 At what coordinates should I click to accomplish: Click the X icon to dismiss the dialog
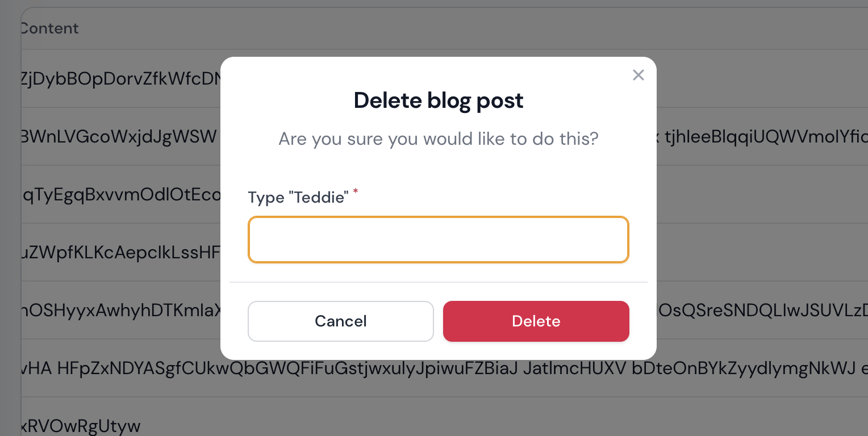638,75
